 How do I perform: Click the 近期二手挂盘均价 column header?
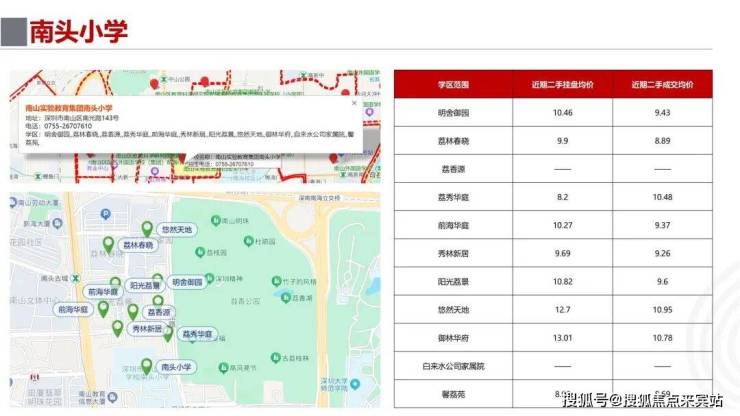coord(563,85)
